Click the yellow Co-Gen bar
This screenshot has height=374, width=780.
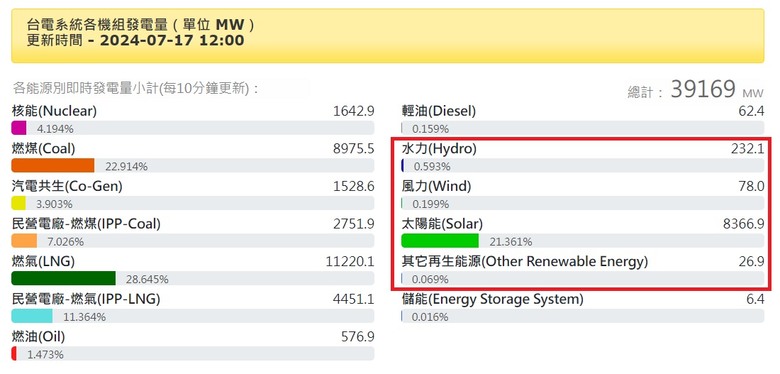(18, 203)
